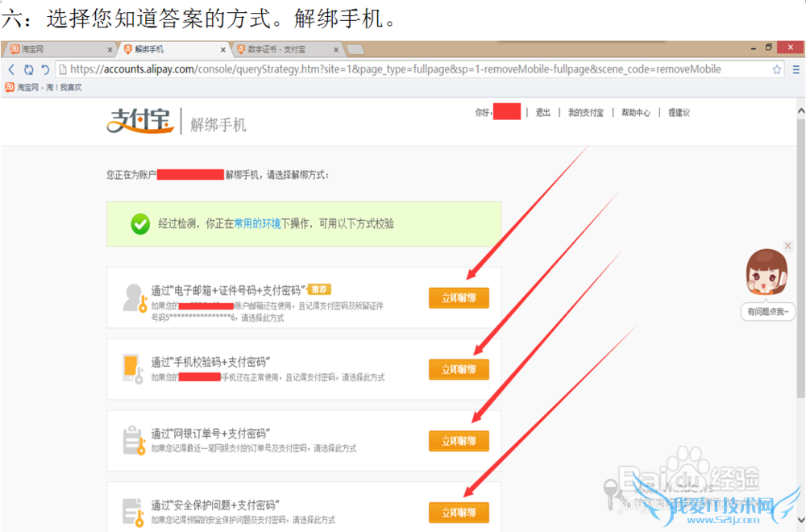Click 有问题点我 help bubble
The width and height of the screenshot is (806, 532).
point(768,311)
